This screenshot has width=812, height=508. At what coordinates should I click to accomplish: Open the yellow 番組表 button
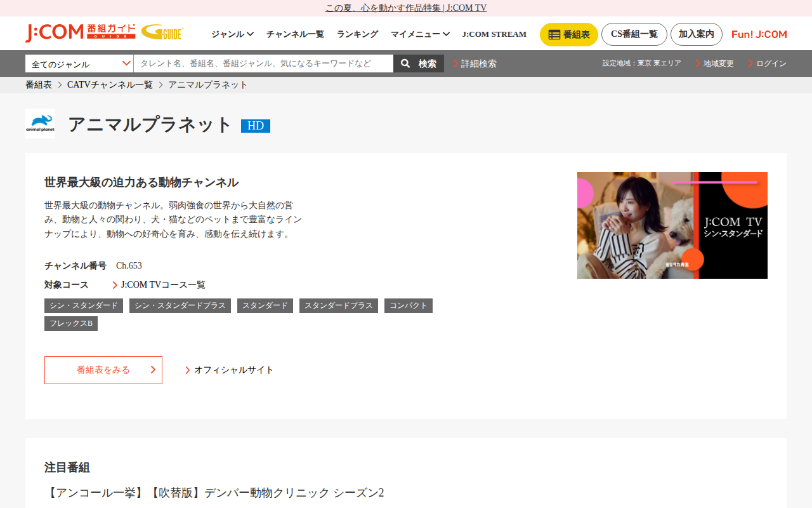point(569,34)
